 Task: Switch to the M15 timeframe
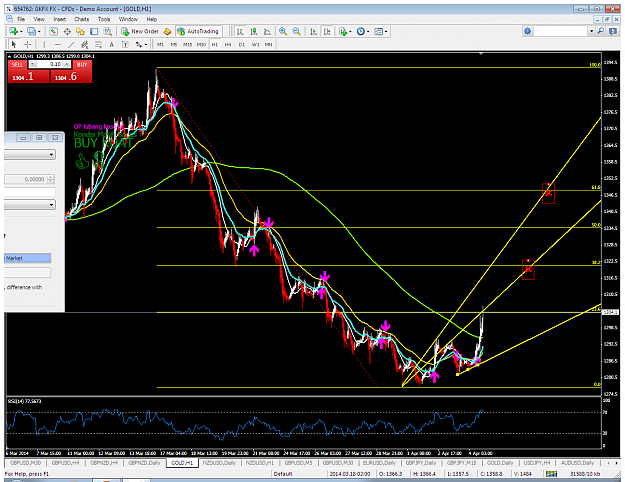point(187,45)
